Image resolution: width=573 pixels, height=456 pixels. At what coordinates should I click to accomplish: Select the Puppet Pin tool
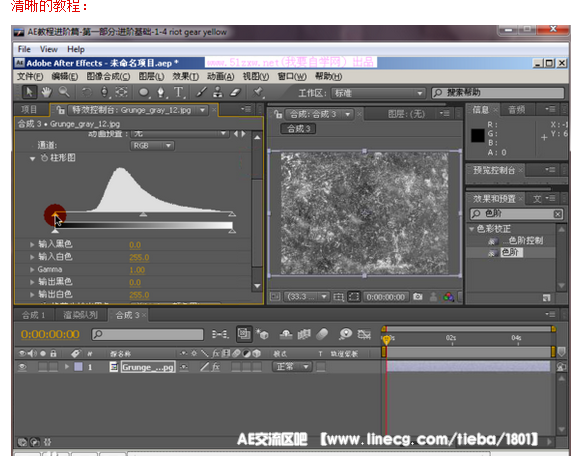click(x=258, y=92)
